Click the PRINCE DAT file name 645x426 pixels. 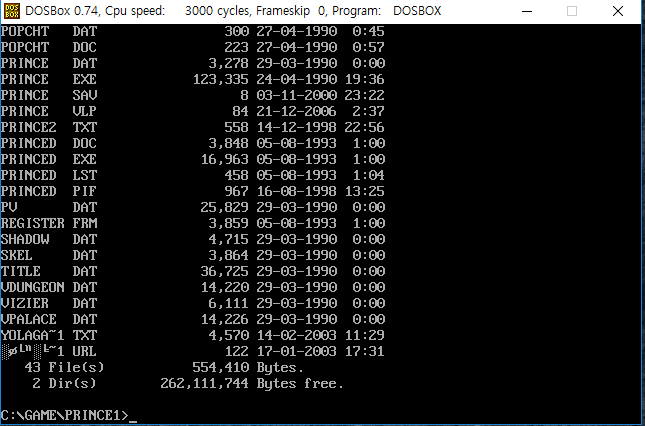pos(49,63)
